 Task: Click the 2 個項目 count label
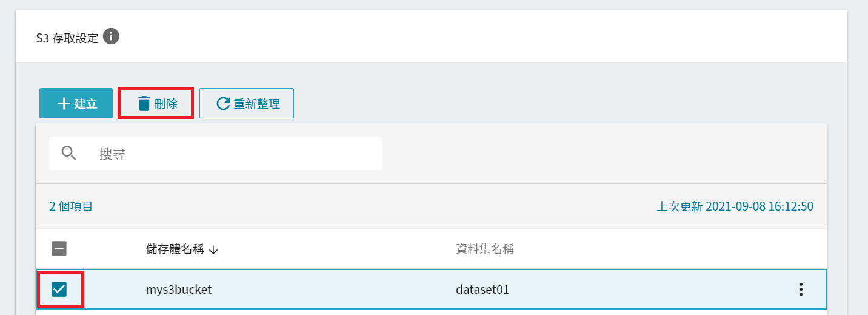pyautogui.click(x=71, y=206)
